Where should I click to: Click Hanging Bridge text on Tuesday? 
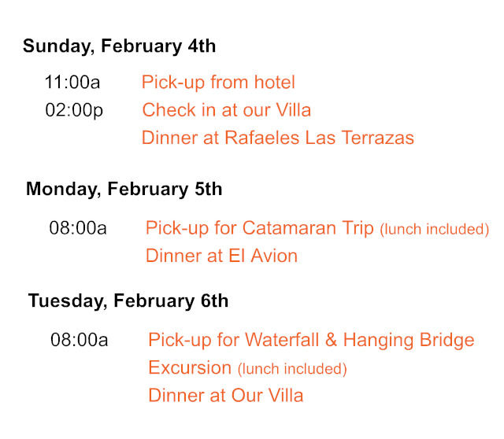(409, 341)
